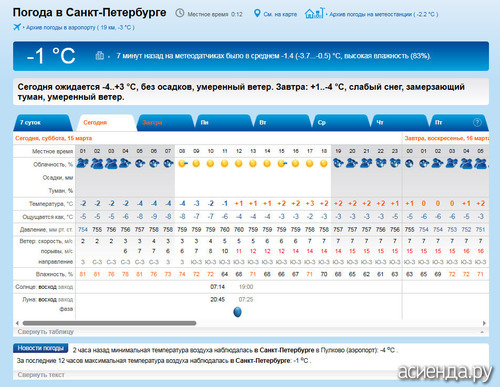Click the cloud icon at hour 01 today

tap(83, 164)
